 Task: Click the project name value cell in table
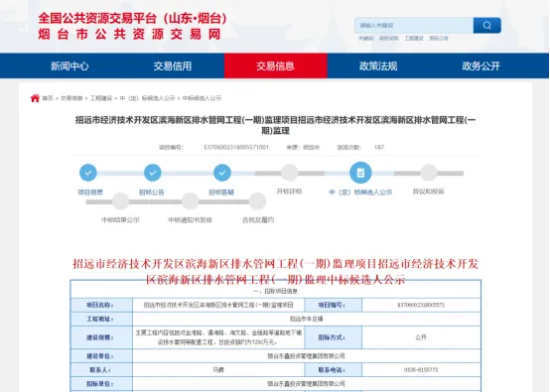pos(218,305)
